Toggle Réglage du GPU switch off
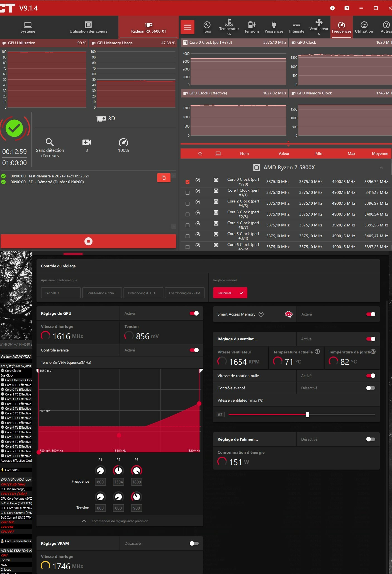This screenshot has height=574, width=392. [x=194, y=313]
